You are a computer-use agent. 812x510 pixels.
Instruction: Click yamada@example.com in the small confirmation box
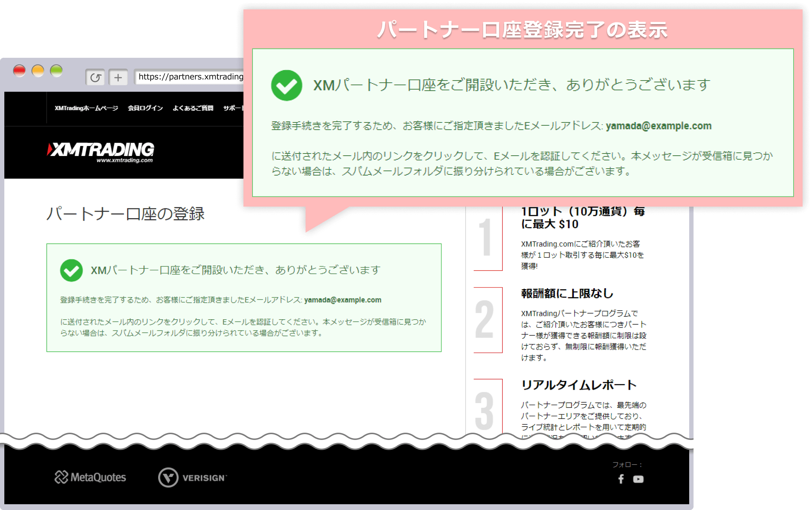point(342,300)
